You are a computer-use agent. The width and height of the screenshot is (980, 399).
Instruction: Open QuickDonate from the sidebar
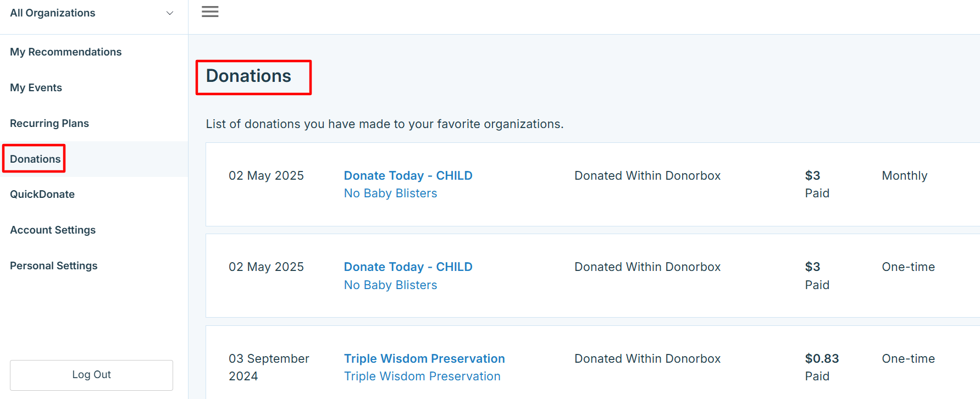[42, 194]
